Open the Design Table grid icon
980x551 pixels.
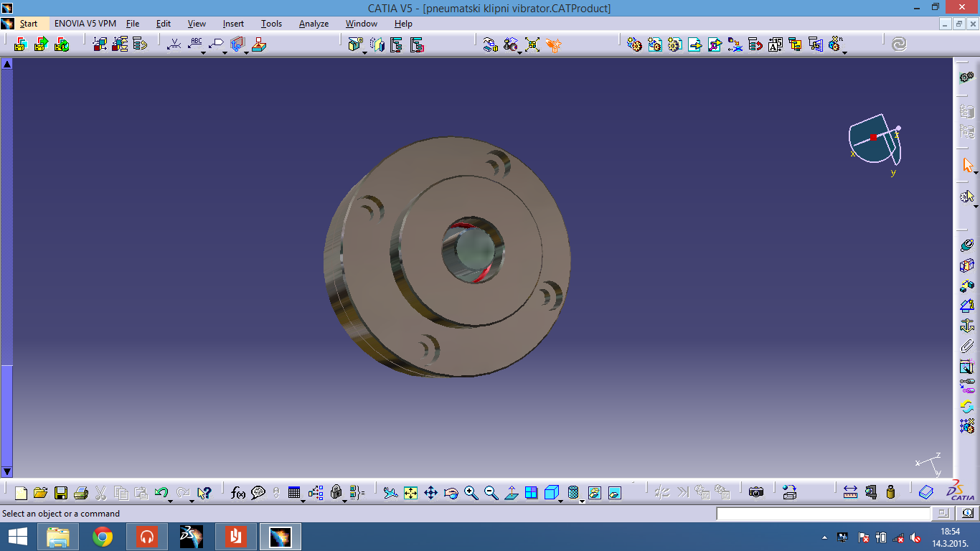pyautogui.click(x=294, y=493)
